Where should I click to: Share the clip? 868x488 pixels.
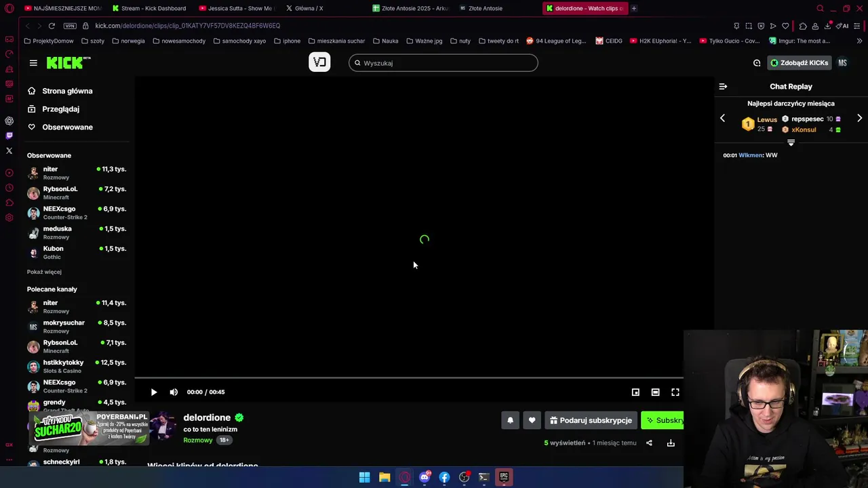pos(649,443)
